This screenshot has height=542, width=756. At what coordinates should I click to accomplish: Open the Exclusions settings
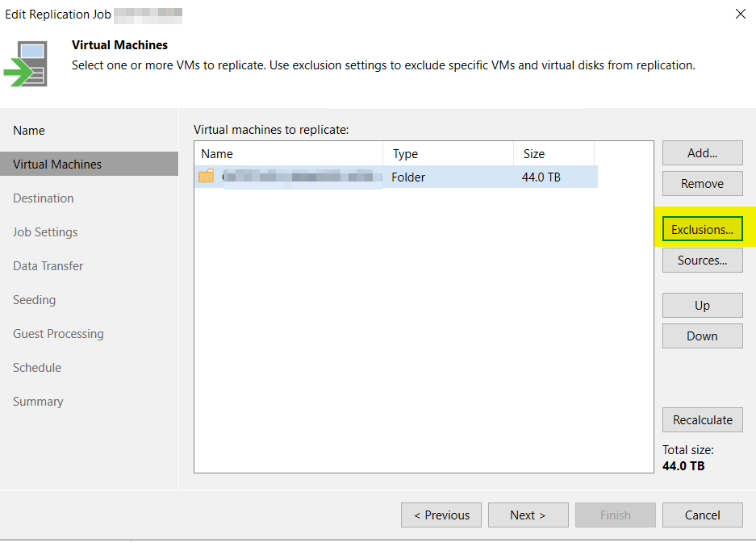pyautogui.click(x=702, y=230)
